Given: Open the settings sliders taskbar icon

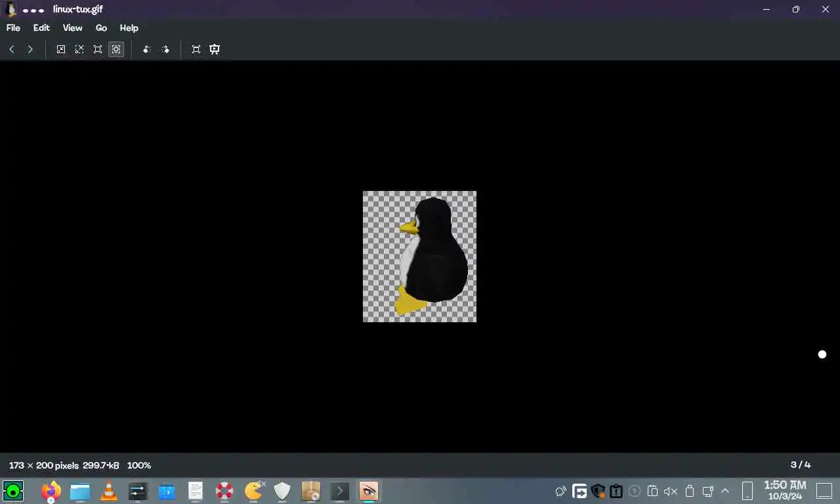Looking at the screenshot, I should 138,491.
